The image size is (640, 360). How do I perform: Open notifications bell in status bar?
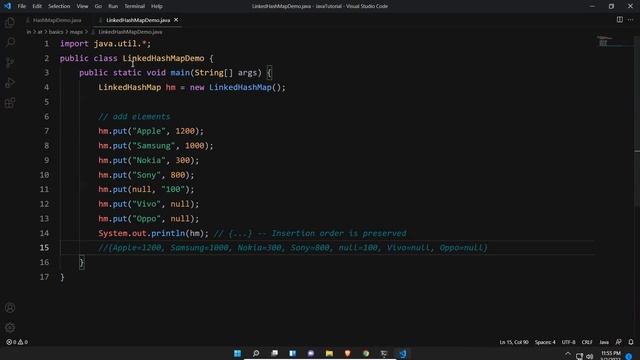[x=631, y=342]
